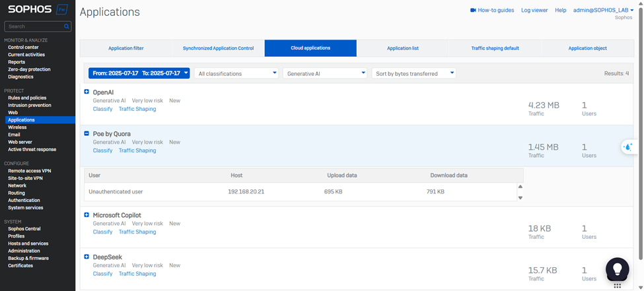Open Reports in sidebar
The height and width of the screenshot is (291, 644).
pos(17,62)
